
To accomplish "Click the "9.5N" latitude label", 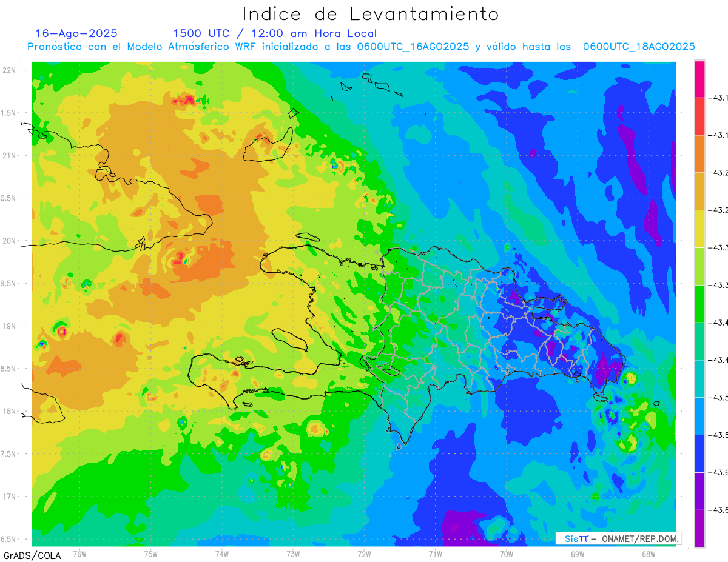I will coord(8,283).
